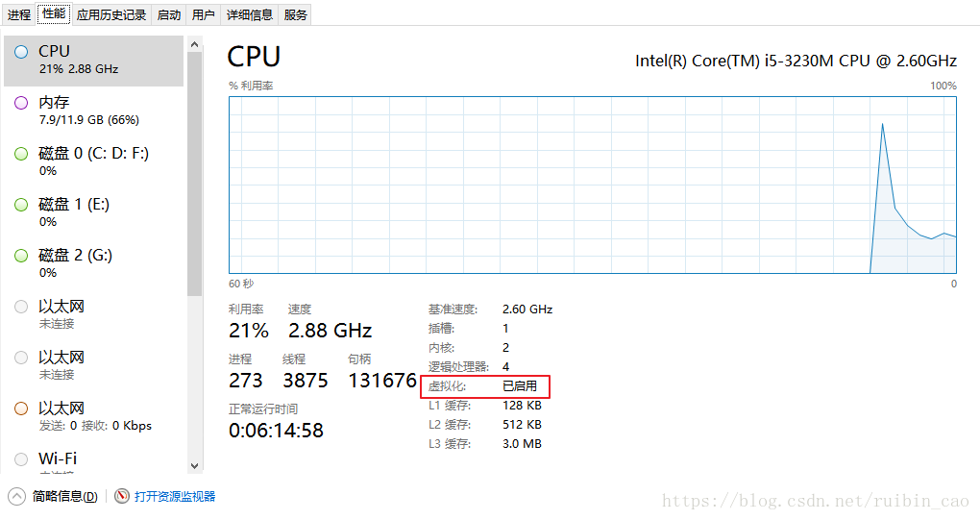The image size is (980, 520).
Task: Select the 磁盘 0 green disk icon
Action: pyautogui.click(x=21, y=154)
